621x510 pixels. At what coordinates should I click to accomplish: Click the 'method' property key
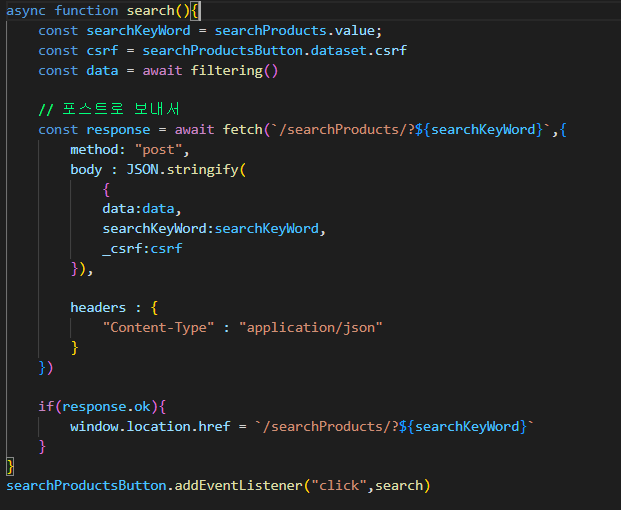pyautogui.click(x=94, y=150)
